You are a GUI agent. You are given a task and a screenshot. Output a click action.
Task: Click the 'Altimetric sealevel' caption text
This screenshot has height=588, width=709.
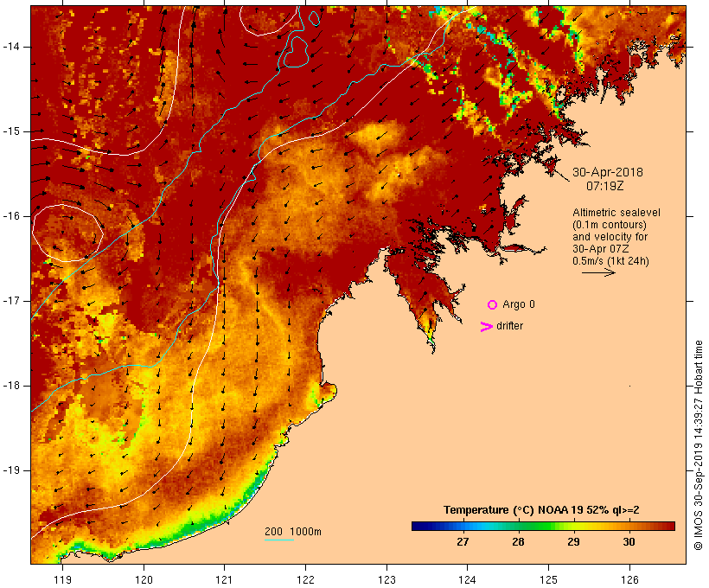coord(616,213)
